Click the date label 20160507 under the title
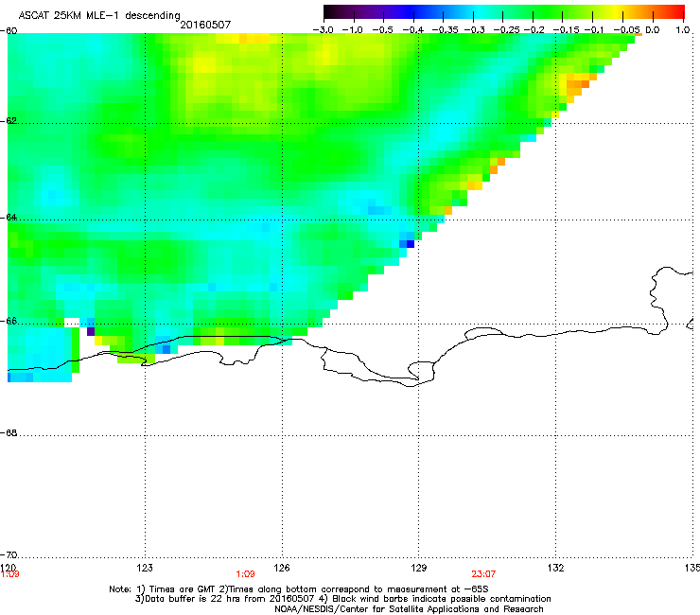 coord(205,25)
